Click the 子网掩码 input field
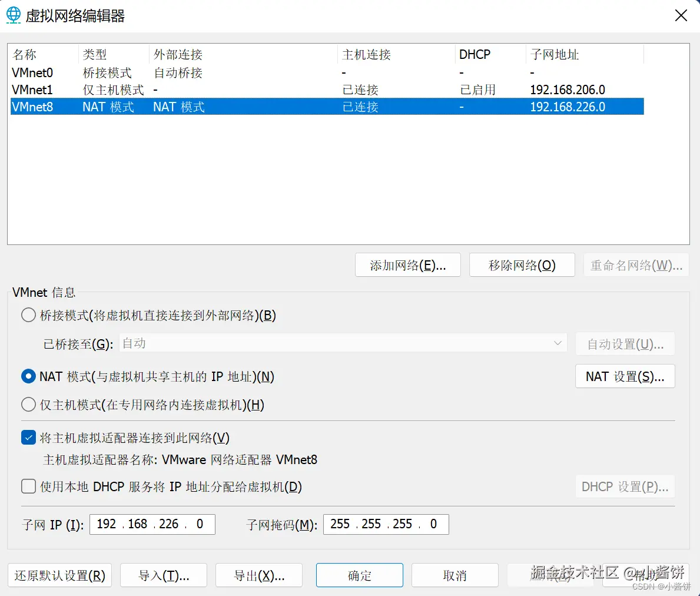Viewport: 700px width, 596px height. coord(386,524)
